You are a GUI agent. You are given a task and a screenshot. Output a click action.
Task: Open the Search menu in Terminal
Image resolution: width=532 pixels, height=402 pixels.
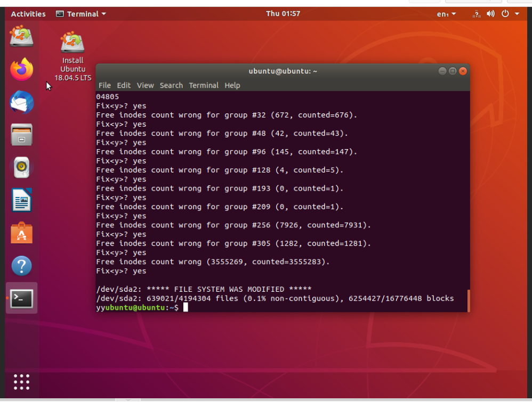(x=171, y=85)
